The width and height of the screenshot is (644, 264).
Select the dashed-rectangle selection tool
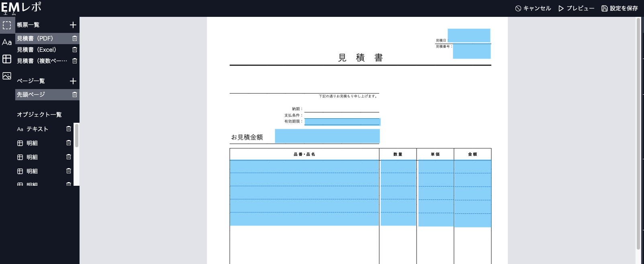tap(7, 25)
